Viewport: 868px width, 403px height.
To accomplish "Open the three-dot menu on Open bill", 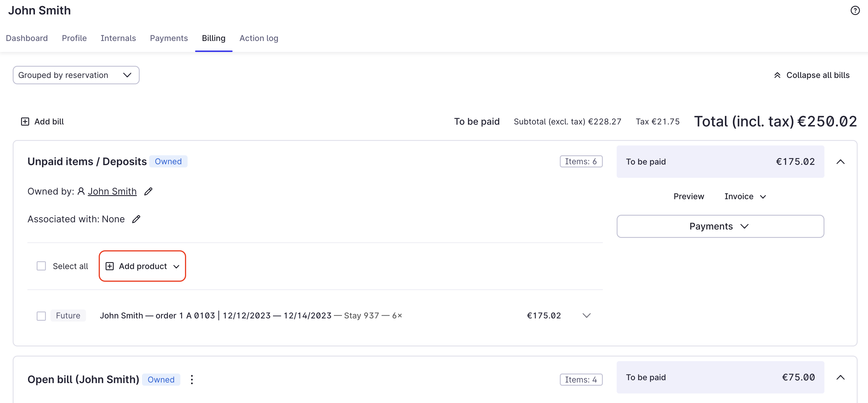I will tap(192, 379).
